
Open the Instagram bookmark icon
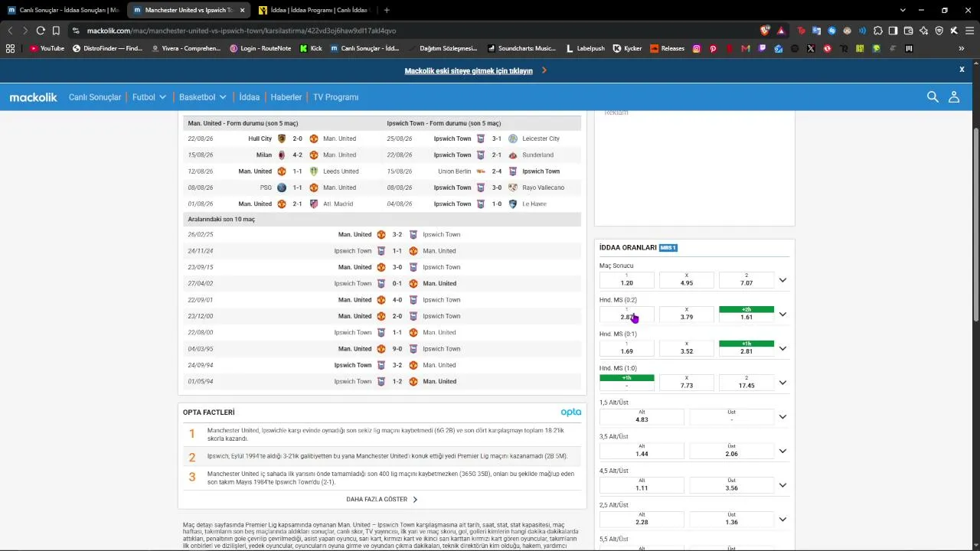(697, 48)
